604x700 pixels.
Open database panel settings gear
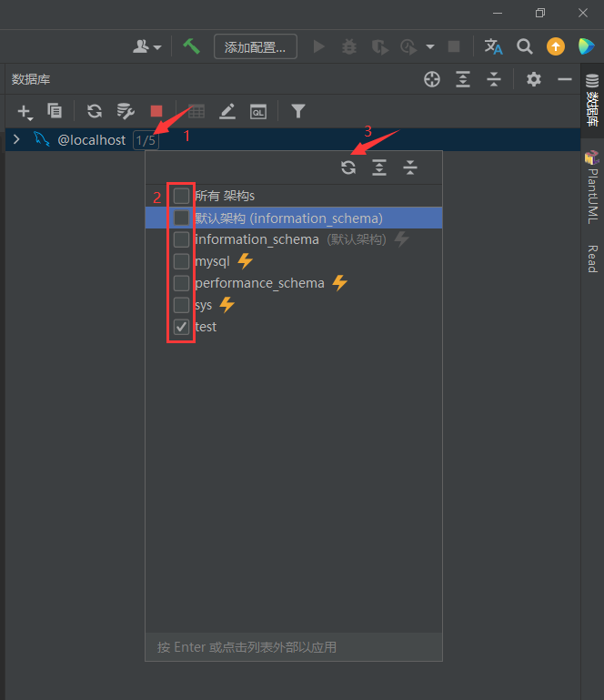(534, 79)
